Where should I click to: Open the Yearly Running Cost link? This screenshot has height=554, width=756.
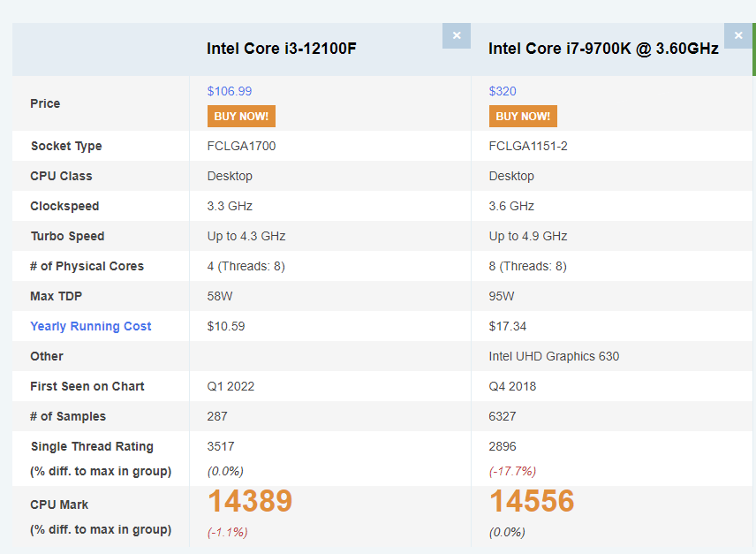[91, 326]
